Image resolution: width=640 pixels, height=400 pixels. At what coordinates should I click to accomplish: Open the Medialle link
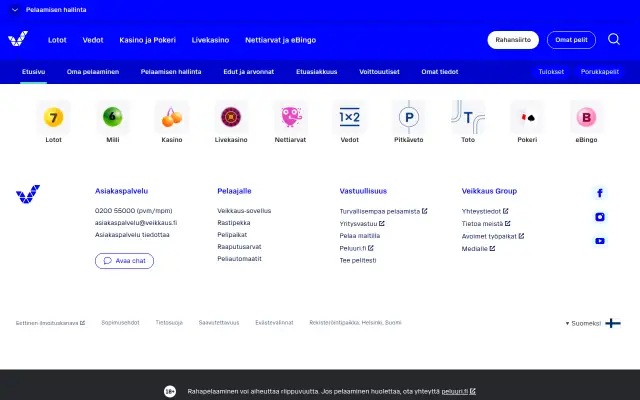478,249
